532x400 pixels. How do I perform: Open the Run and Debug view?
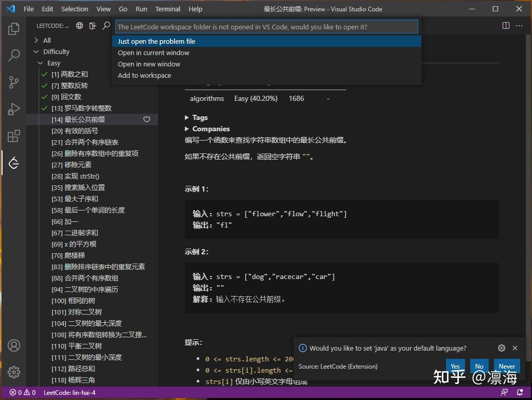click(x=14, y=109)
